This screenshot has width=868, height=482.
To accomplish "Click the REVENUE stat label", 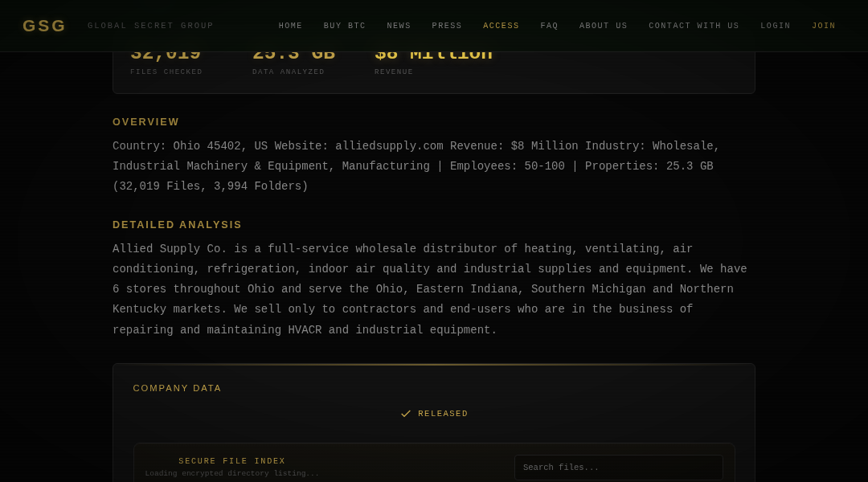I will [394, 72].
